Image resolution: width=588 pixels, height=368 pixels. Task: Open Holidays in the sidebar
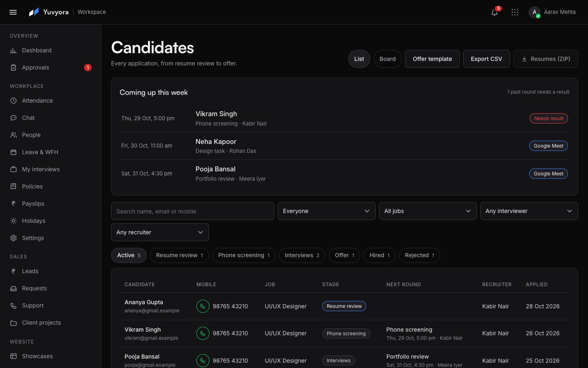click(x=51, y=221)
